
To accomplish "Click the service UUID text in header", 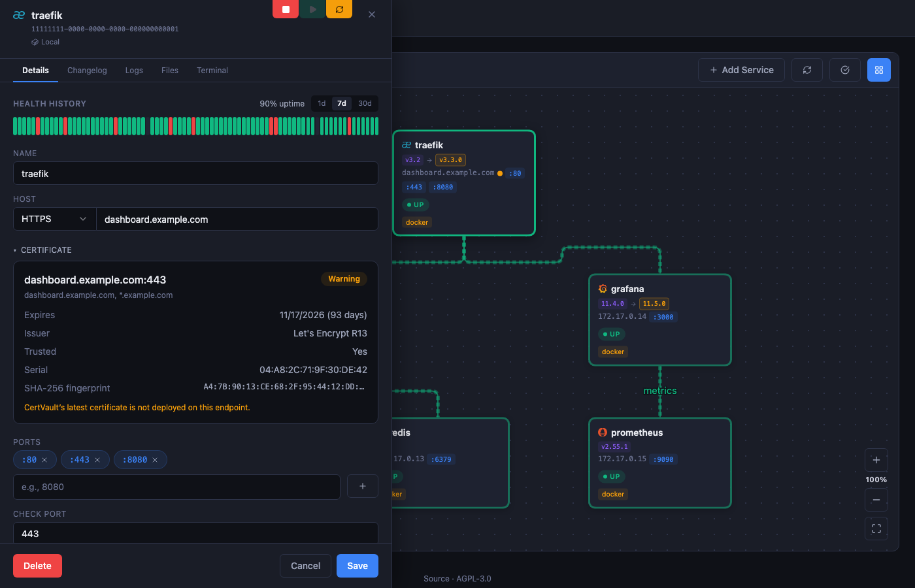I will [x=105, y=29].
